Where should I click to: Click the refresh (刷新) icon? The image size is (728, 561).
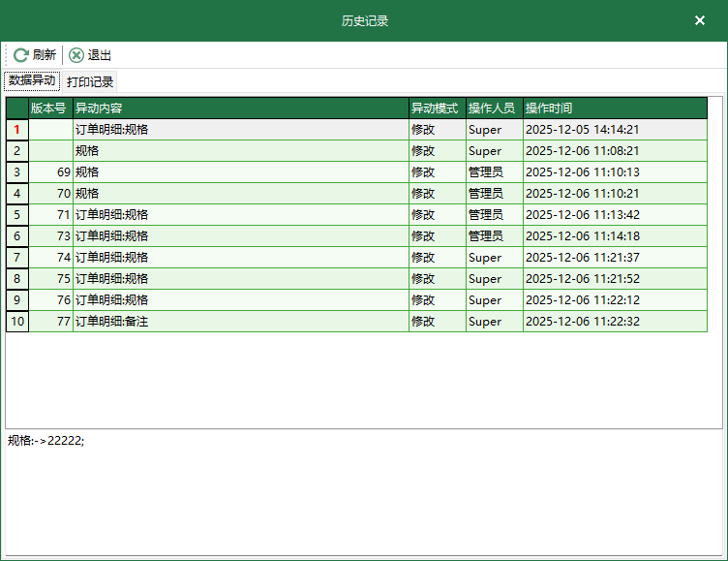[x=20, y=55]
